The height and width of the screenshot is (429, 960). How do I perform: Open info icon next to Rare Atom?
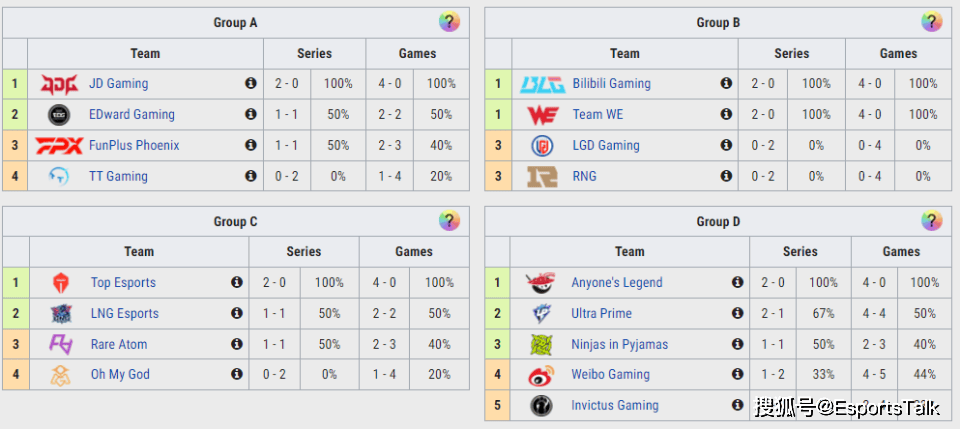[236, 344]
